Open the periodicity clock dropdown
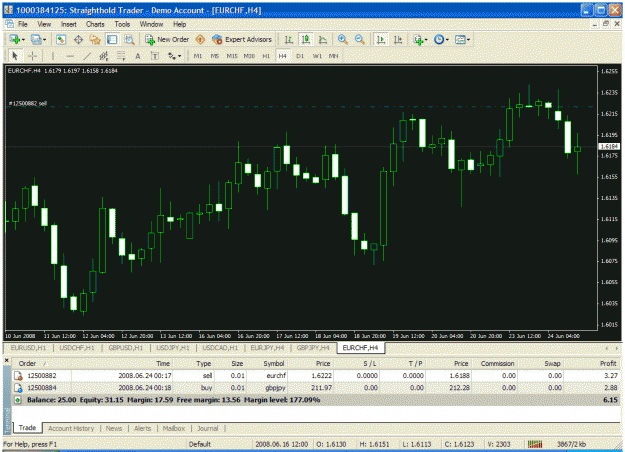The image size is (625, 452). point(441,39)
